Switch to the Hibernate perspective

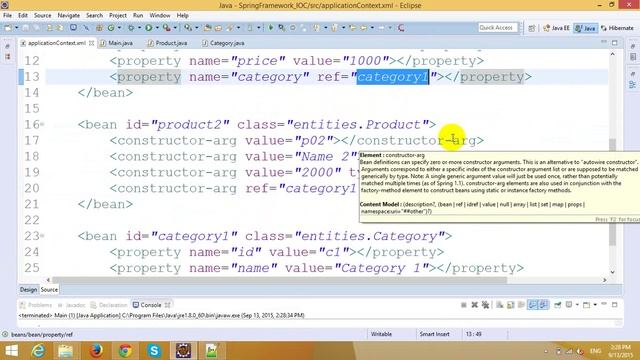click(617, 28)
